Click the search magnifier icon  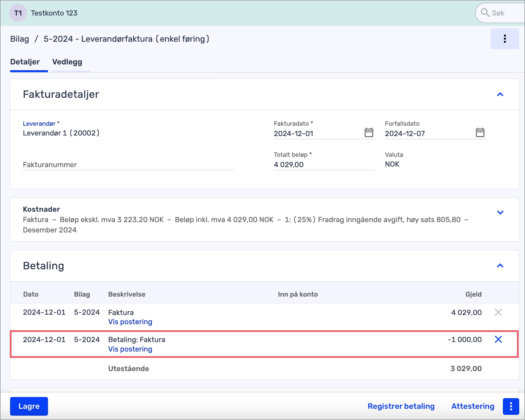pyautogui.click(x=485, y=13)
